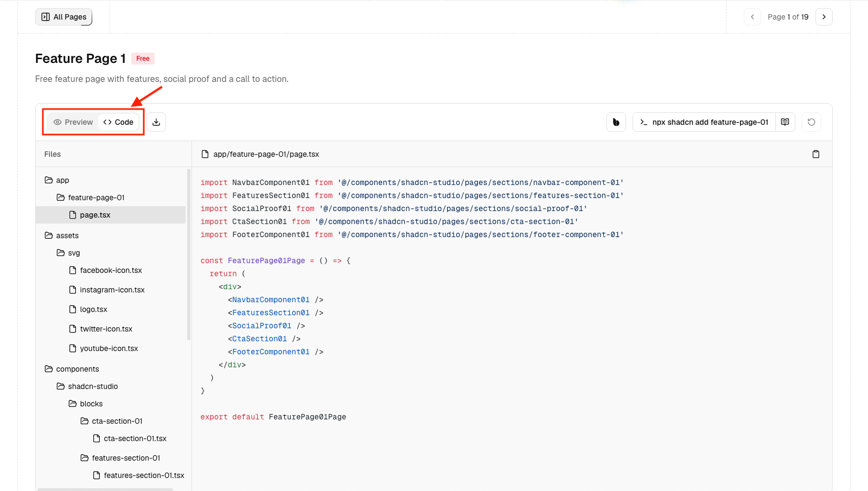The width and height of the screenshot is (868, 491).
Task: Copy file code with clipboard icon
Action: (816, 154)
